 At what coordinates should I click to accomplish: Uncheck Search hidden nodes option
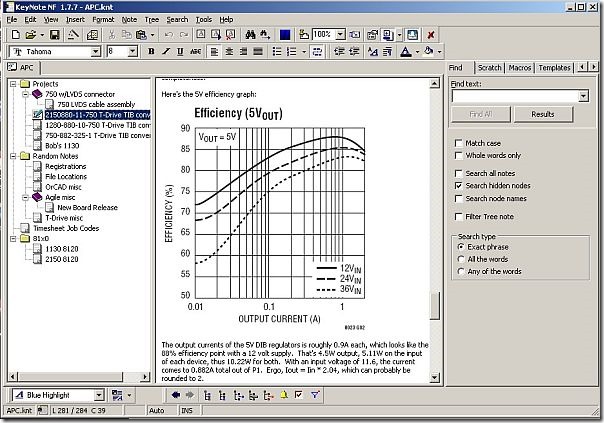(458, 185)
